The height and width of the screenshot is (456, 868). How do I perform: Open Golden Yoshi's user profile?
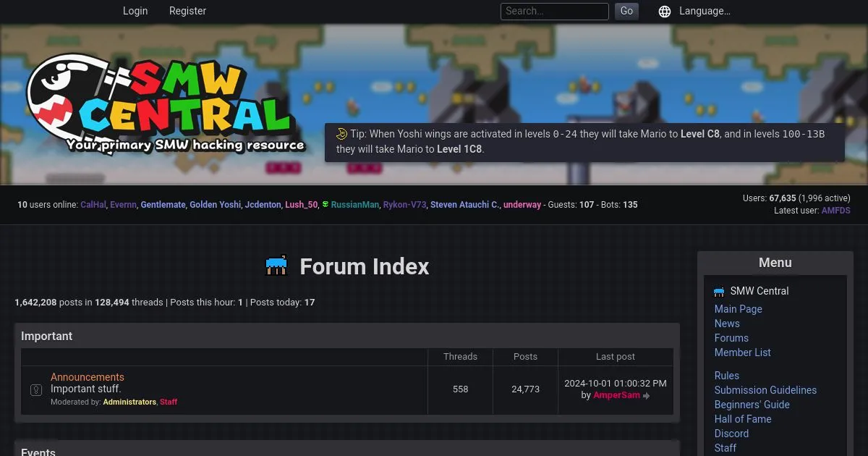(215, 205)
